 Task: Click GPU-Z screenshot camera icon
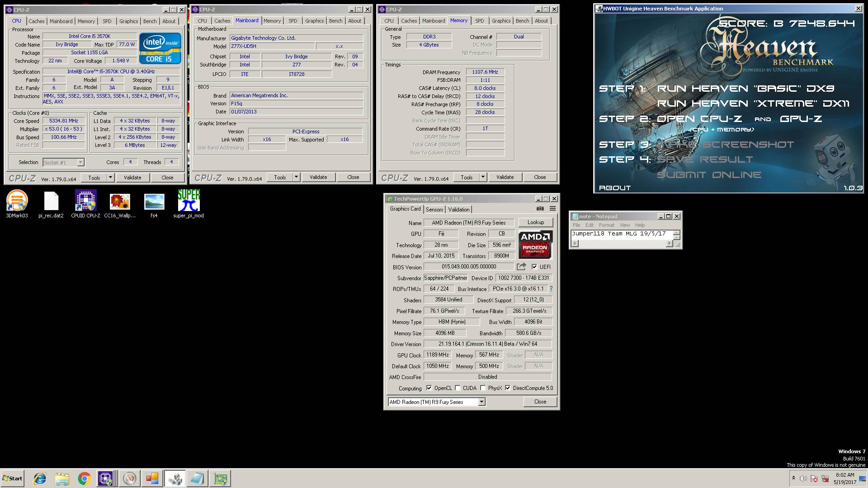tap(540, 209)
